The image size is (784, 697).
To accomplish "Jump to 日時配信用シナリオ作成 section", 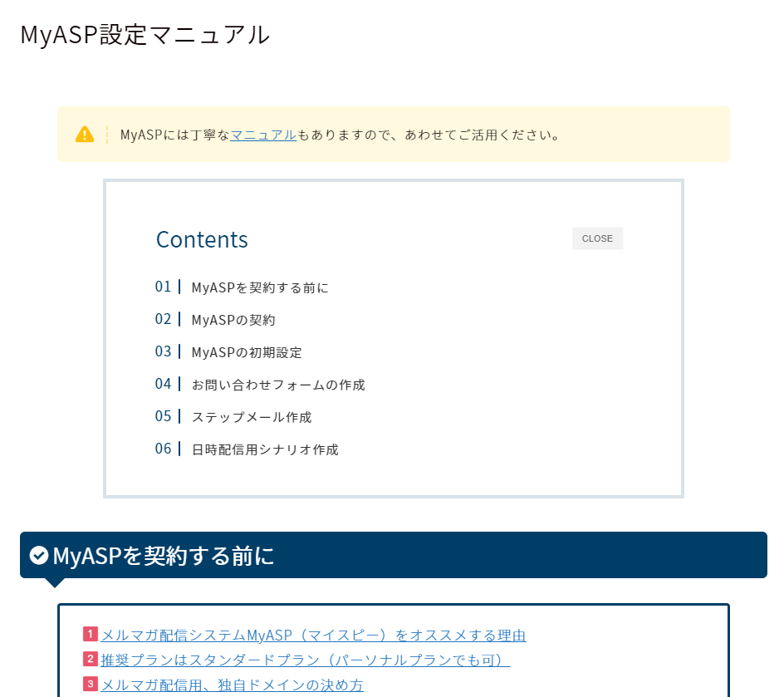I will (x=265, y=450).
